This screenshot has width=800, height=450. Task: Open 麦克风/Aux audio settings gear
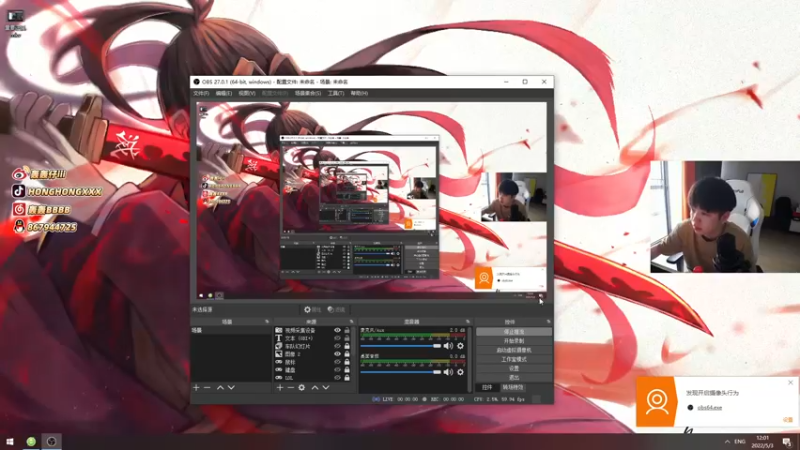(x=460, y=346)
